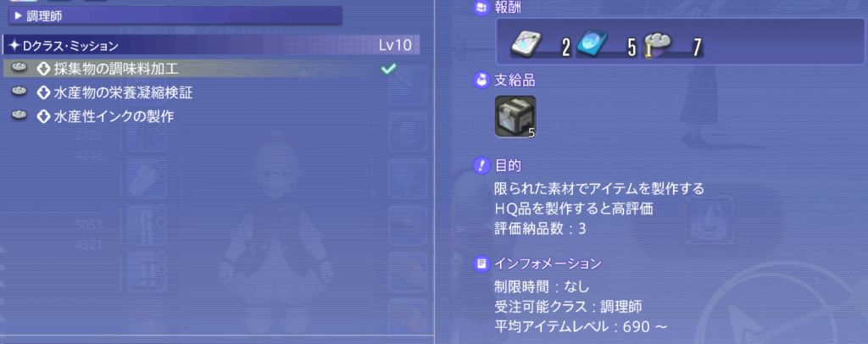Click cloud icon beside 水産性インクの製作

tap(19, 115)
